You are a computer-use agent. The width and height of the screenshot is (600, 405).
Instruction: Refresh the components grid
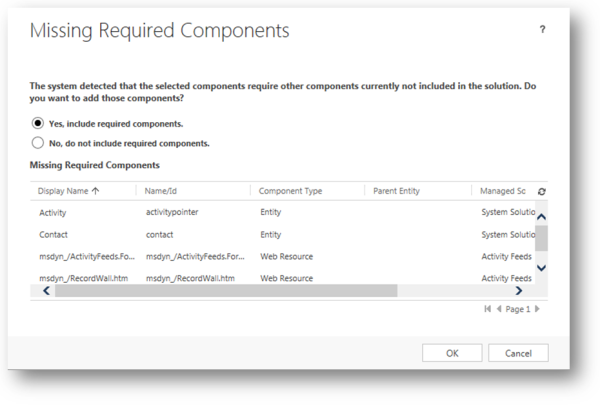pyautogui.click(x=541, y=191)
